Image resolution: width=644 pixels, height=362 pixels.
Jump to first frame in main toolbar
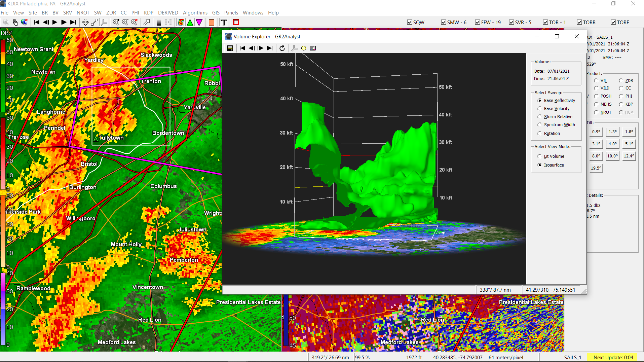[x=37, y=22]
